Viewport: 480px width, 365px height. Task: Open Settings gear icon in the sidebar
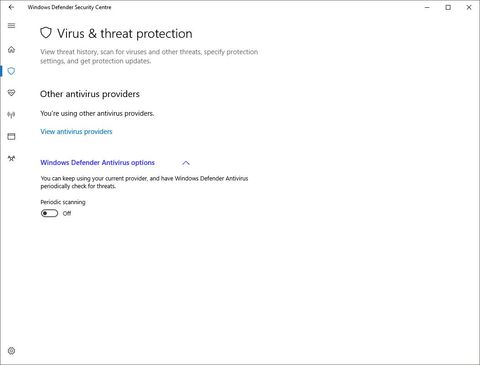pyautogui.click(x=11, y=351)
